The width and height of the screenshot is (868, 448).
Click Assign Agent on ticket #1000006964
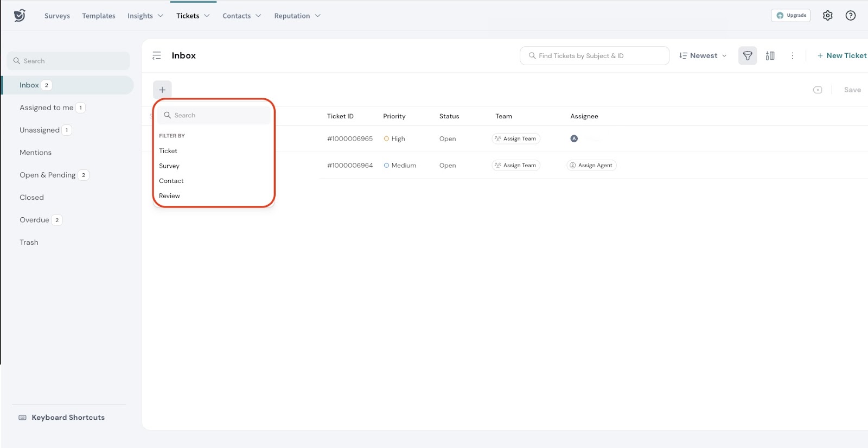click(591, 165)
